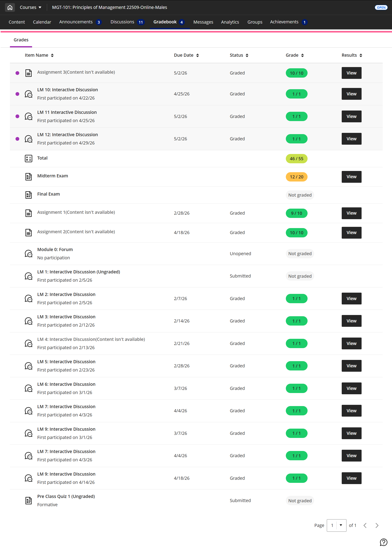
Task: Expand the Courses dropdown
Action: 31,7
